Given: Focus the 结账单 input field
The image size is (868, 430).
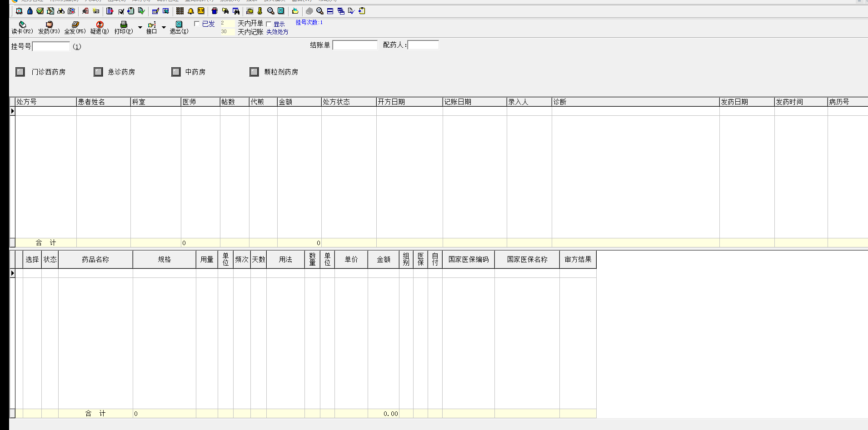Looking at the screenshot, I should (355, 45).
